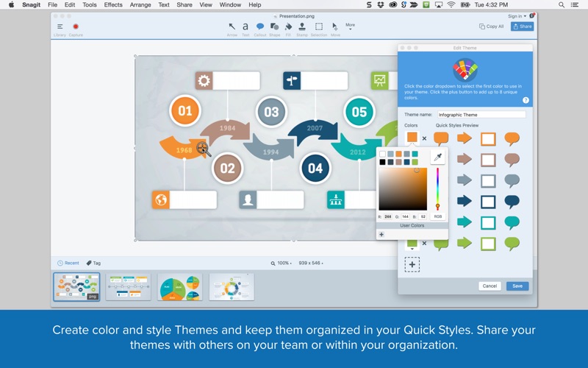Add a new theme color slot
Image resolution: width=588 pixels, height=368 pixels.
point(412,264)
